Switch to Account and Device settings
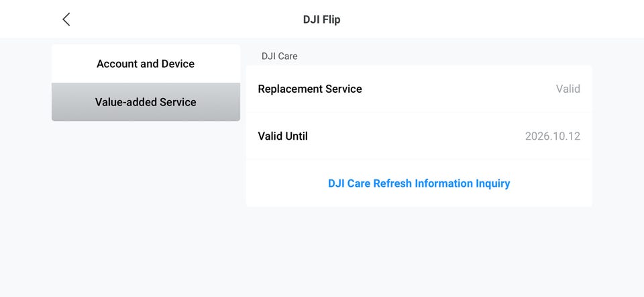644x297 pixels. (146, 64)
